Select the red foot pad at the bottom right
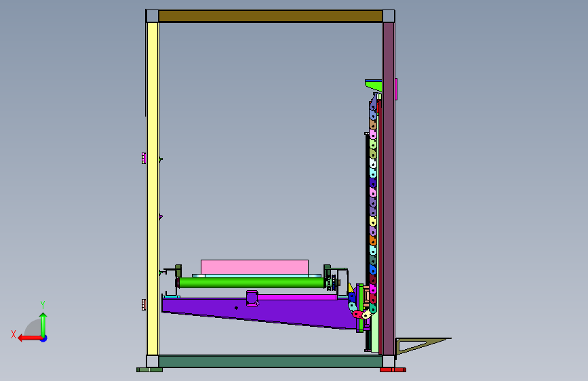This screenshot has width=588, height=381. (x=393, y=369)
